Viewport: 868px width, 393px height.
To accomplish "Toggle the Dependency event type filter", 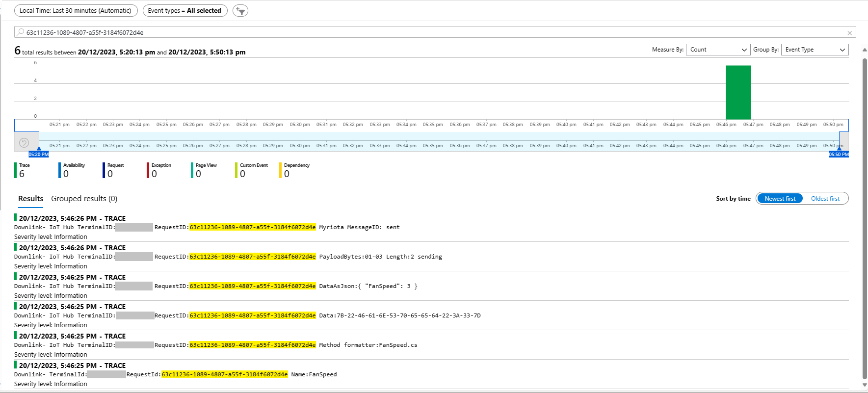I will tap(295, 170).
